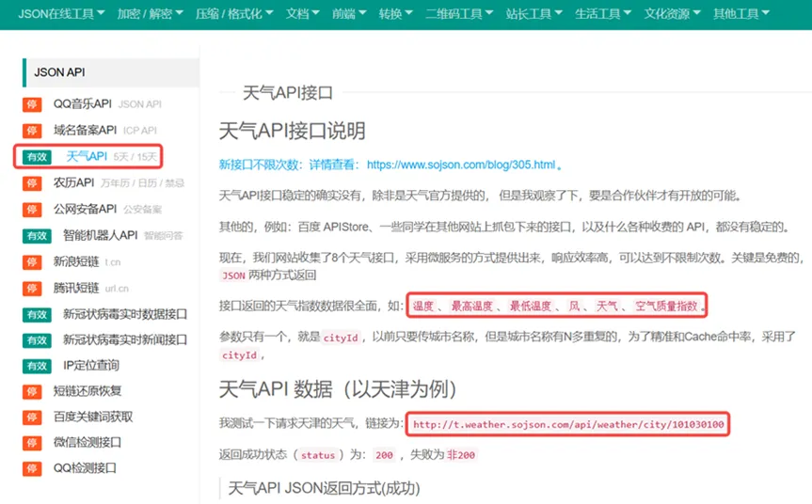This screenshot has height=504, width=812.
Task: Open 农历API sidebar entry
Action: coord(73,182)
